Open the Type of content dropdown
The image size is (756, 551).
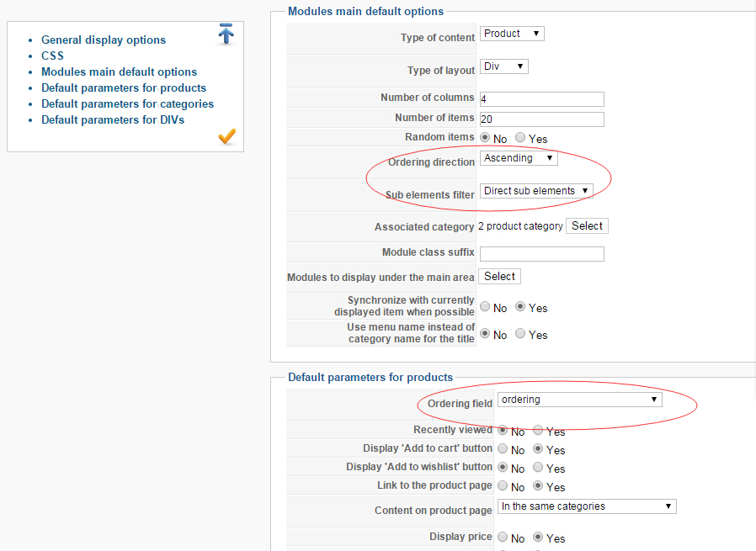click(513, 34)
